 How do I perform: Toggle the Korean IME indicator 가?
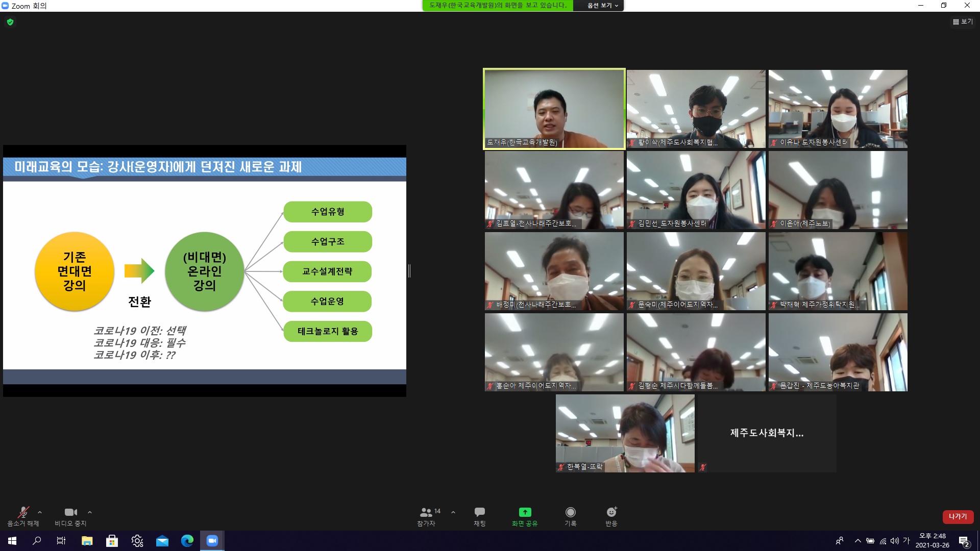[906, 541]
